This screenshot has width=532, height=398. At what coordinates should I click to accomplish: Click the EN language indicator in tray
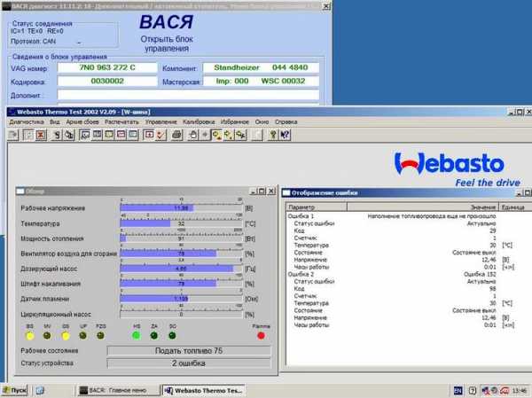click(x=458, y=391)
